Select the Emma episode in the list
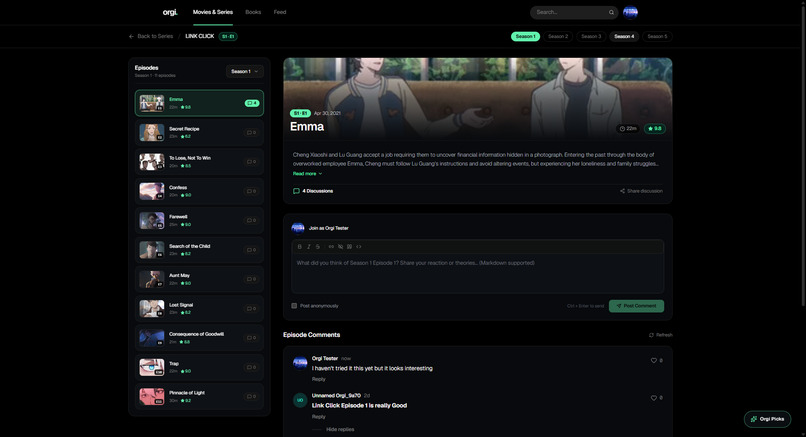The height and width of the screenshot is (437, 806). (x=199, y=103)
